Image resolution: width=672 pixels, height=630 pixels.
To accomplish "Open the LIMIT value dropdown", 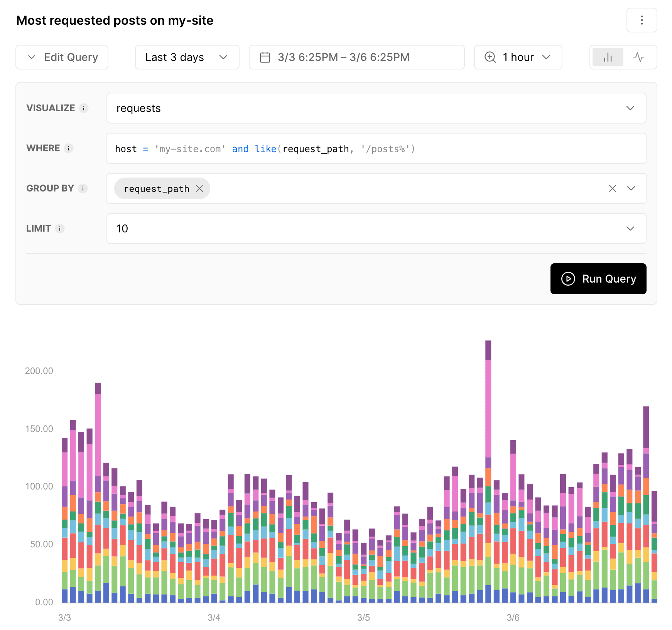I will 630,229.
